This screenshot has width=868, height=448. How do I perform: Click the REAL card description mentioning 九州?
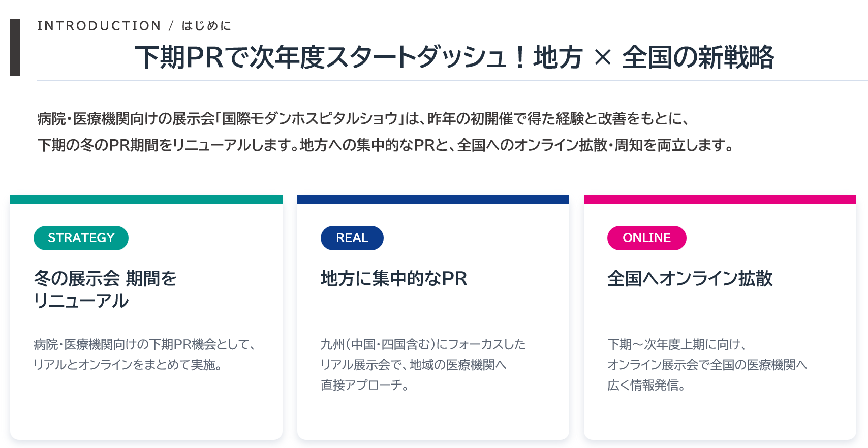coord(423,365)
